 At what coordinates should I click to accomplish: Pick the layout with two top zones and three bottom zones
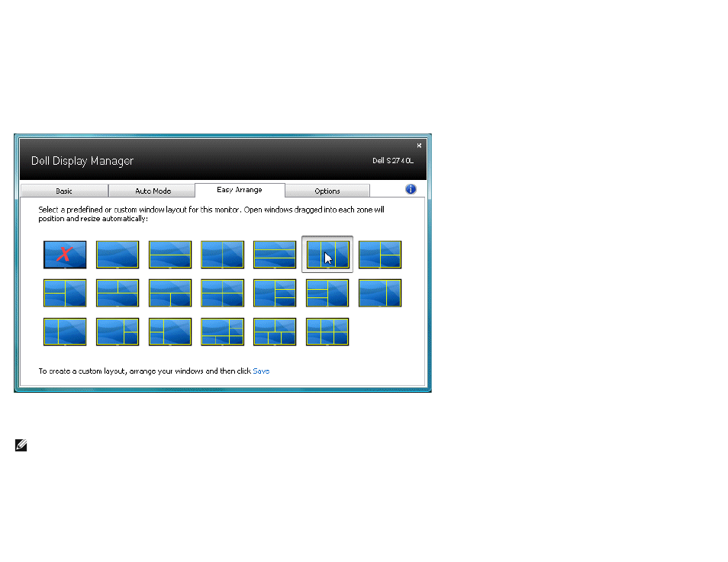point(275,332)
